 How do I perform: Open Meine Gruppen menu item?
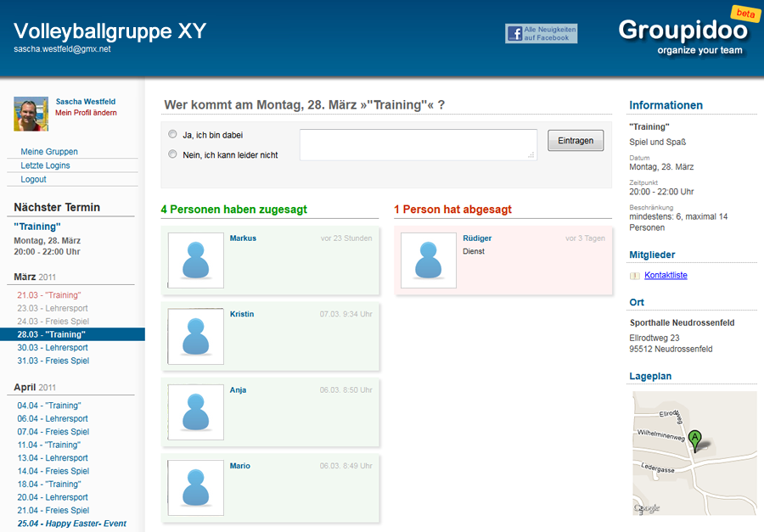pyautogui.click(x=49, y=152)
